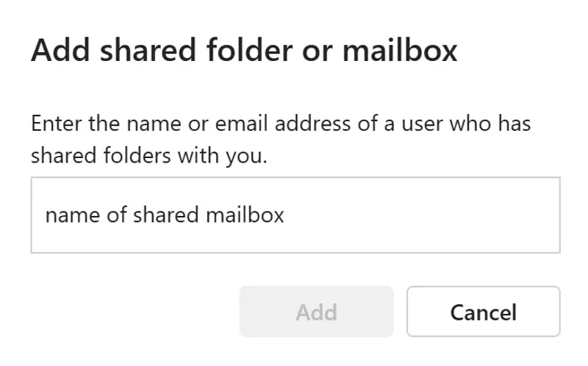Select the email address entry box

[295, 215]
